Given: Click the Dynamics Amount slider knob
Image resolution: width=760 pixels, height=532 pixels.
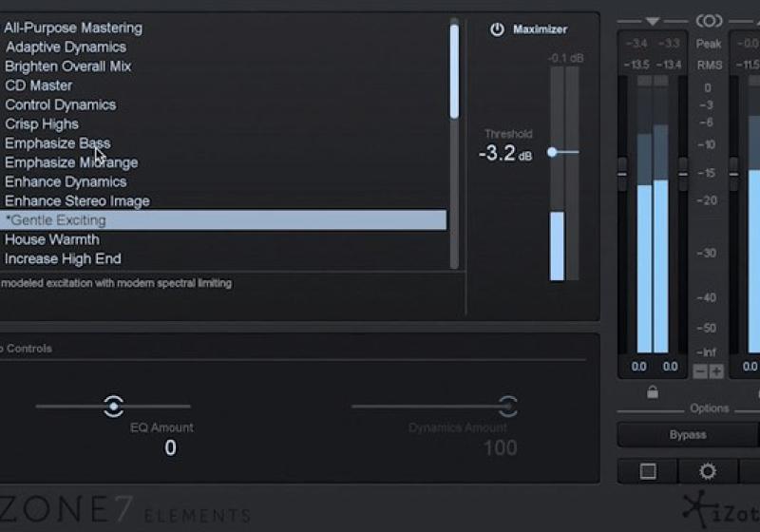Looking at the screenshot, I should pos(508,407).
